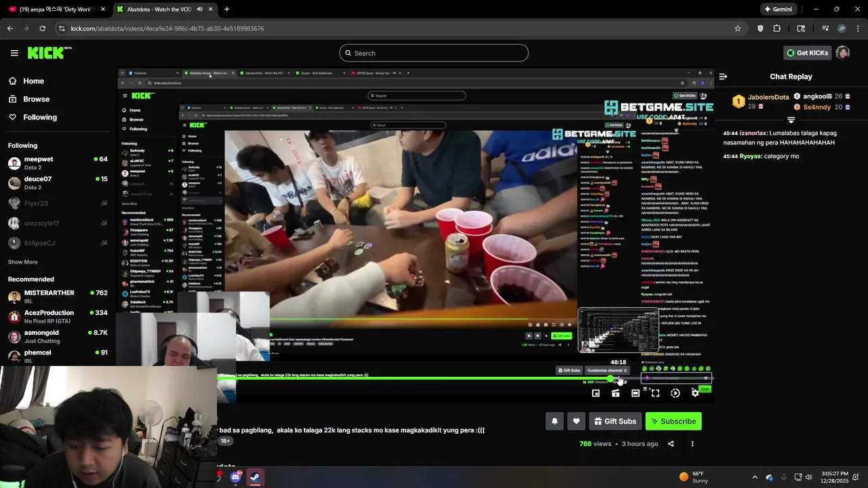Mute the Abatdota tab audio
Screen dimensions: 868x488
[x=199, y=9]
